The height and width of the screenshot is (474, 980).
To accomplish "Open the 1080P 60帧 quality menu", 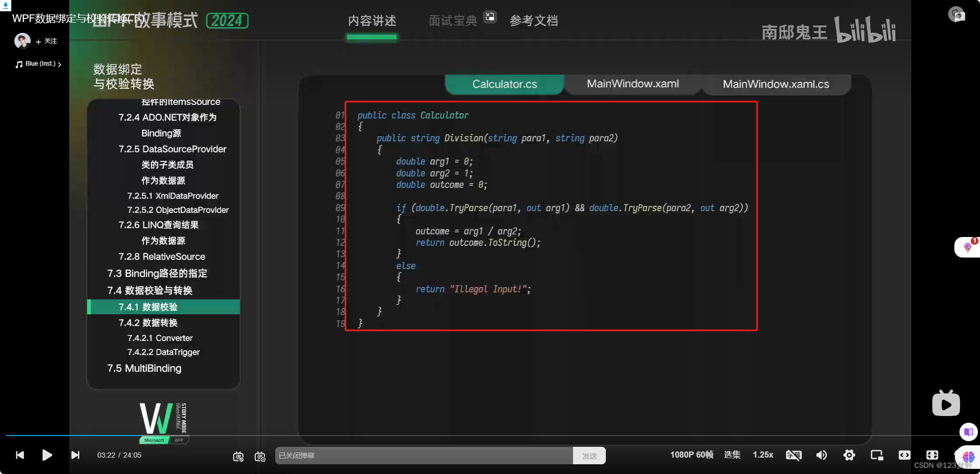I will 691,455.
